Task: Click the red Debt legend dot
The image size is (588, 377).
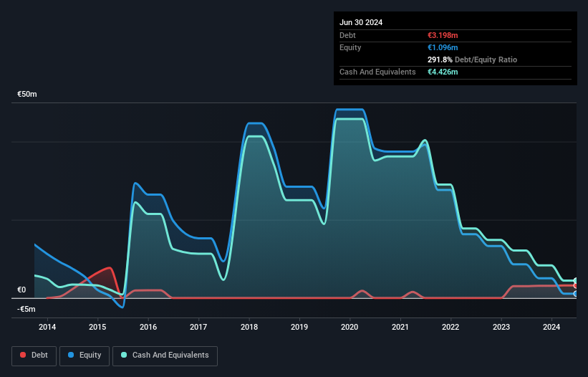Action: click(23, 355)
